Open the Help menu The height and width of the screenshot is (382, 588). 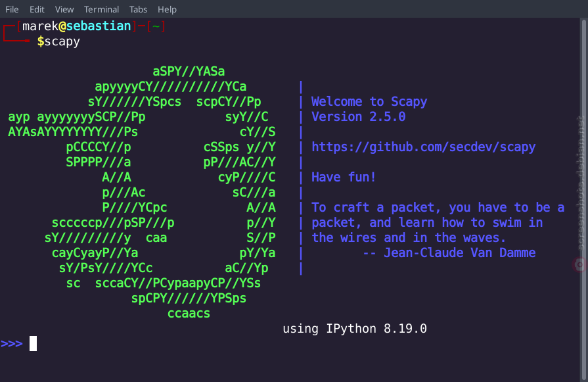pyautogui.click(x=167, y=9)
